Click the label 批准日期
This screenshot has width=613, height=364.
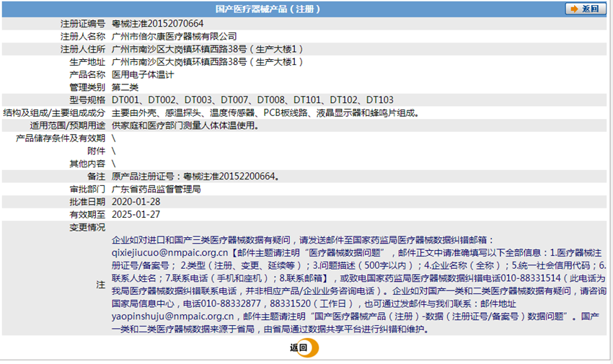pos(87,202)
